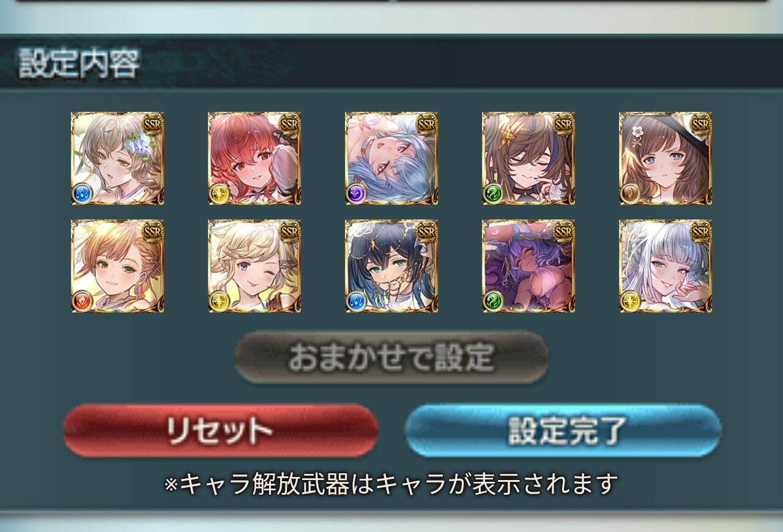Select the winking blonde character portrait
Viewport: 783px width, 532px height.
coord(254,266)
